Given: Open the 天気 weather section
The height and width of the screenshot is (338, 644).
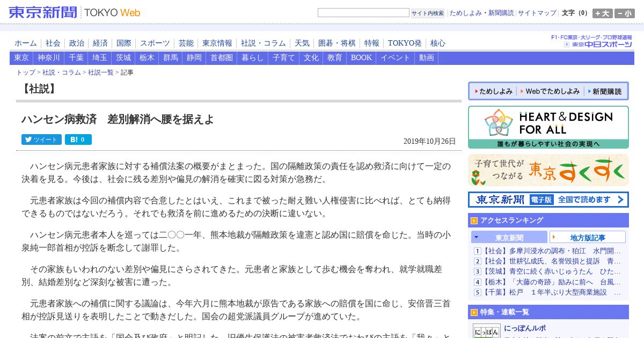Looking at the screenshot, I should tap(302, 43).
